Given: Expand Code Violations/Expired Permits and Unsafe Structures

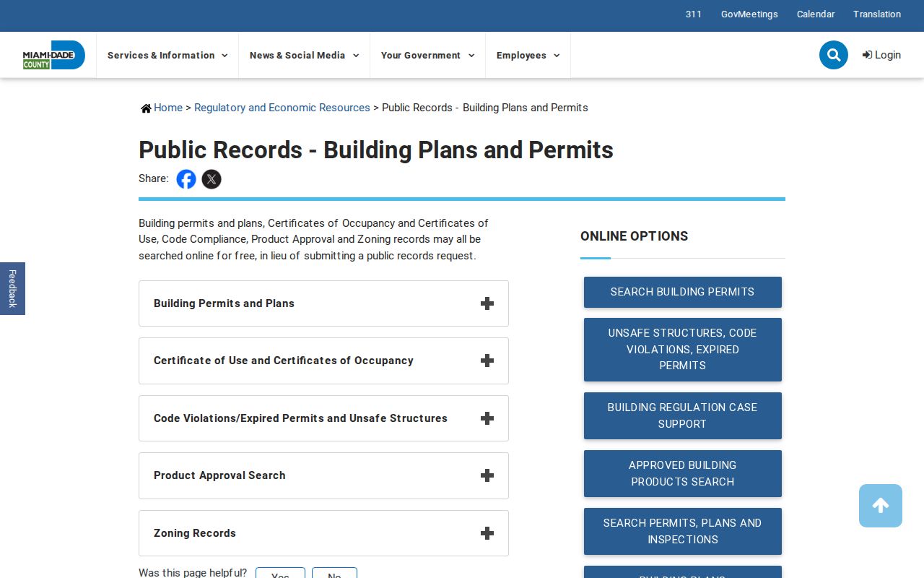Looking at the screenshot, I should [x=323, y=418].
